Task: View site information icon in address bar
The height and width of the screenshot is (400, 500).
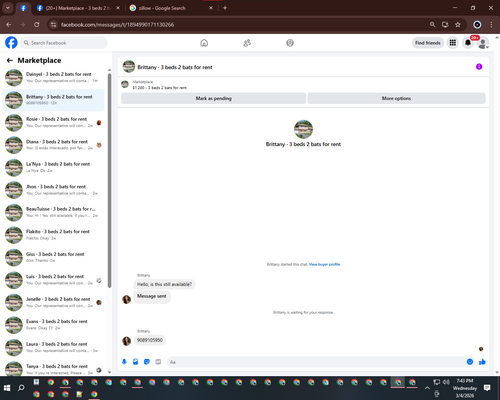Action: pyautogui.click(x=53, y=25)
